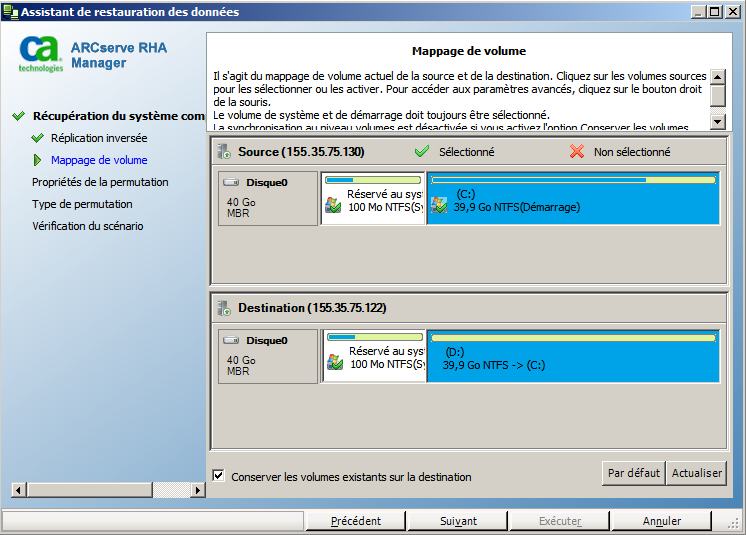746x535 pixels.
Task: Click the arrow icon beside Mappage de volume
Action: (37, 160)
